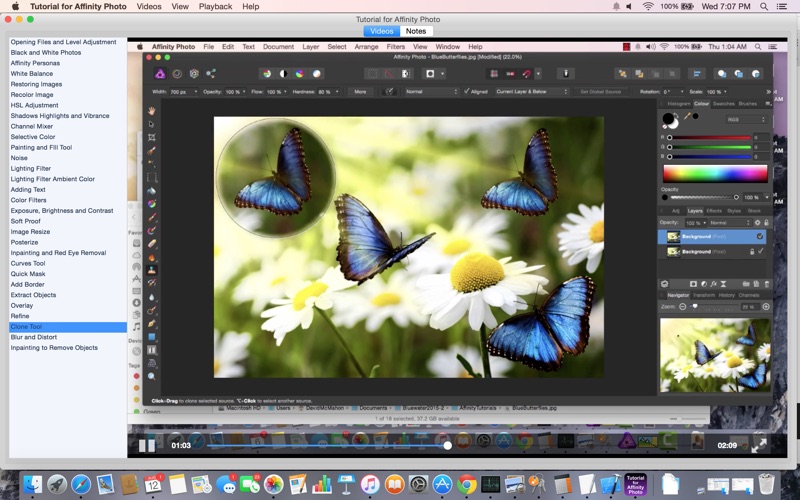Select the View hand tool
Viewport: 800px width, 500px height.
click(152, 111)
